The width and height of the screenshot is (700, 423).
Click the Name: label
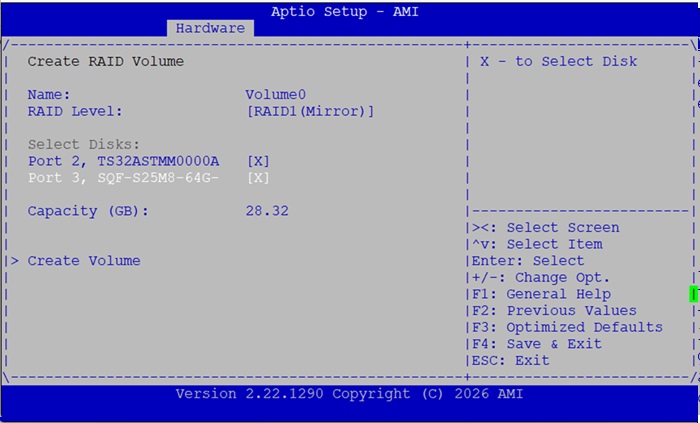(x=49, y=95)
